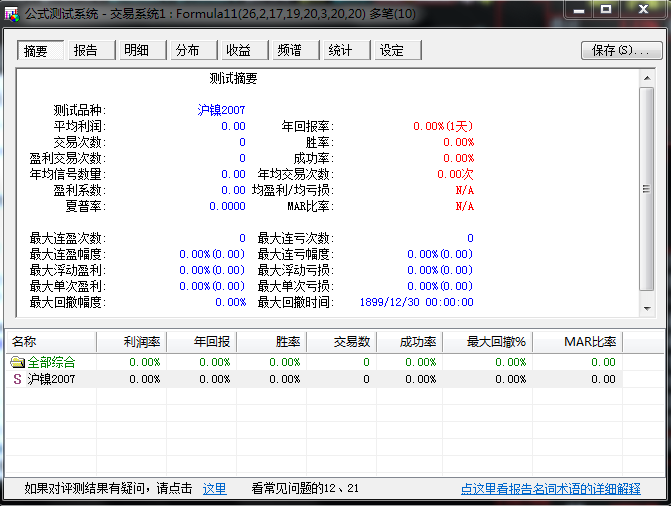Sort by the 最大回撤% column header
This screenshot has width=671, height=506.
click(x=488, y=342)
